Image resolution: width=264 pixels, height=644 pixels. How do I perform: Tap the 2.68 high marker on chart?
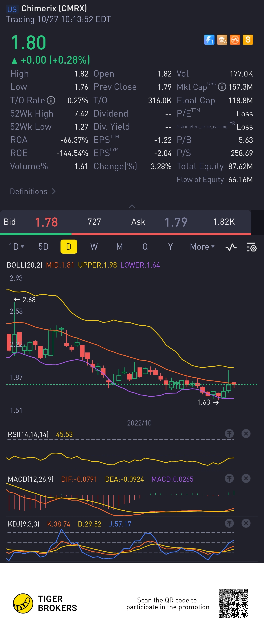pyautogui.click(x=25, y=300)
